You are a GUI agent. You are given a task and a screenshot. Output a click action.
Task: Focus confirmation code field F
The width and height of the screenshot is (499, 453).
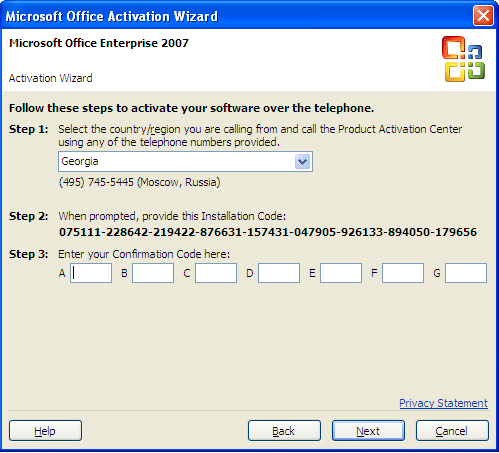point(403,273)
